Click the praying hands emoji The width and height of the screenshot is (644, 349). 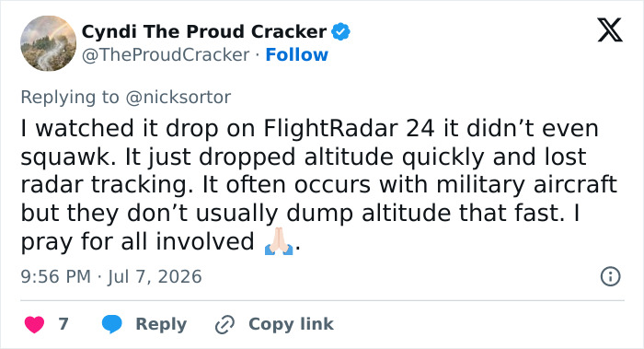coord(279,241)
